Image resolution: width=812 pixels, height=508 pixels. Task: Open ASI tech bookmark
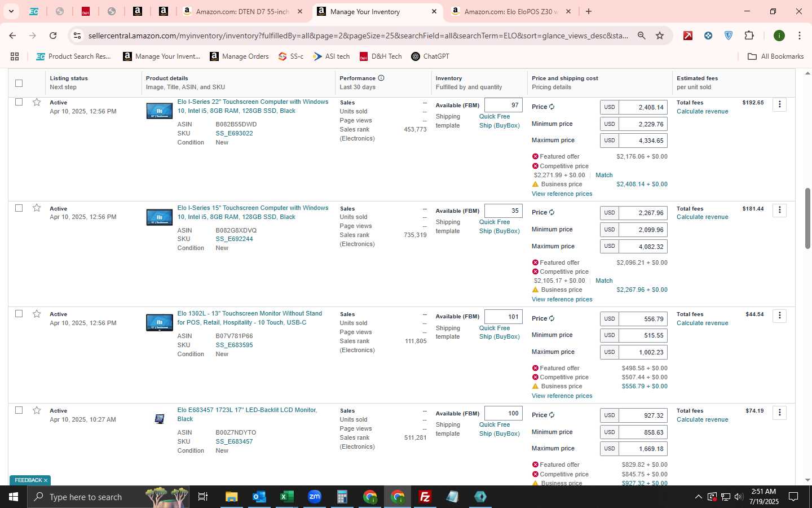[332, 56]
